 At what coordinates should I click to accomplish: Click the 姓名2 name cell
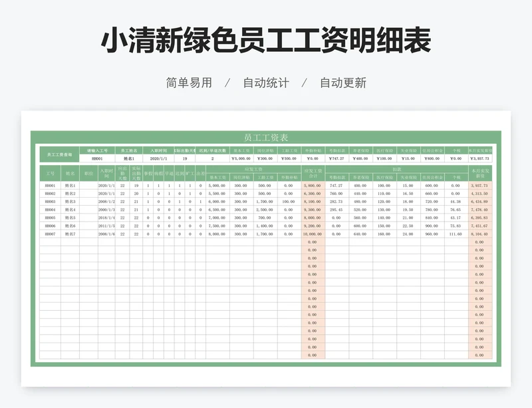(x=70, y=194)
